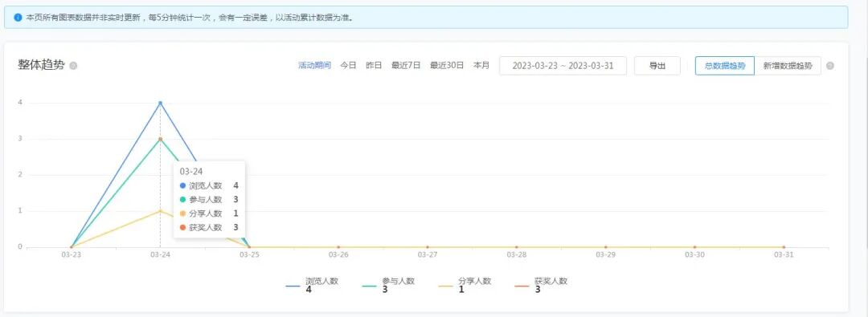Click the 03-29 x-axis label

pyautogui.click(x=606, y=255)
